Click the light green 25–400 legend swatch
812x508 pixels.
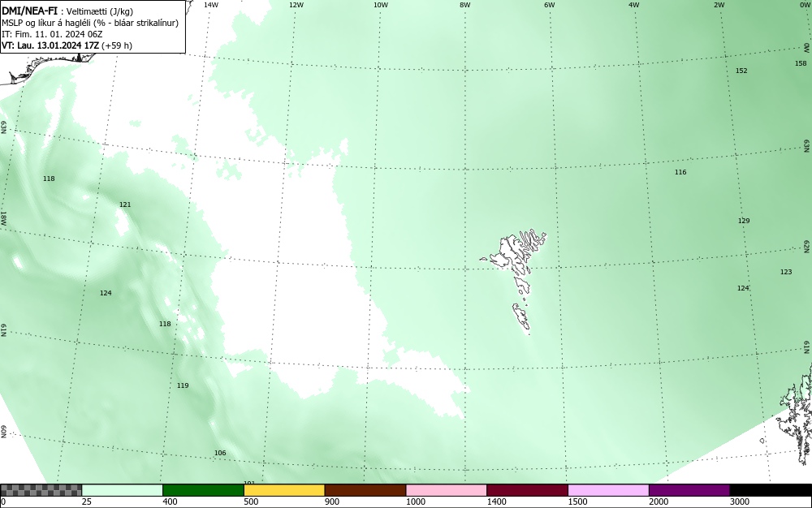coord(123,490)
